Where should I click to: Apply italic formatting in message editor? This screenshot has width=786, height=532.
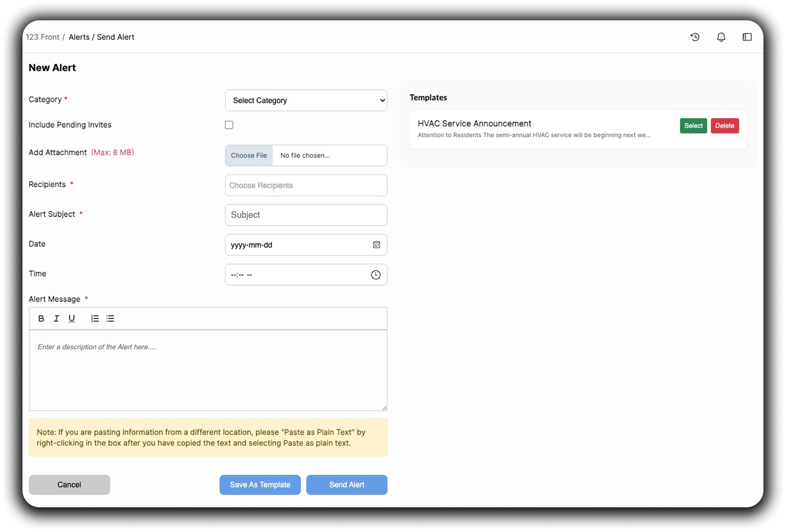click(57, 318)
